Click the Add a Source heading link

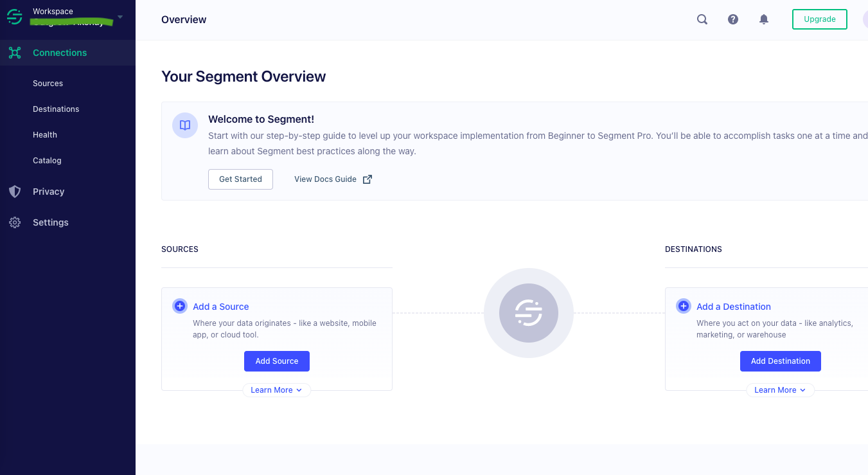point(220,307)
